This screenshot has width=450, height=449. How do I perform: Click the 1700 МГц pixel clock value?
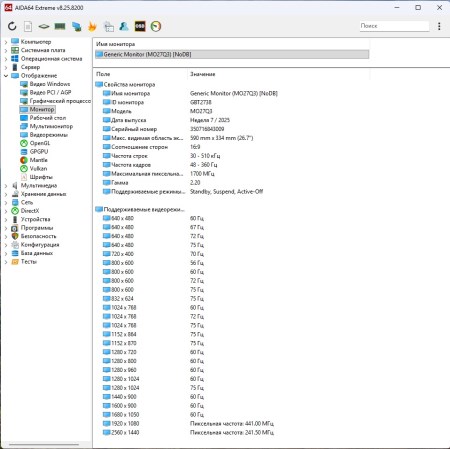pos(202,174)
